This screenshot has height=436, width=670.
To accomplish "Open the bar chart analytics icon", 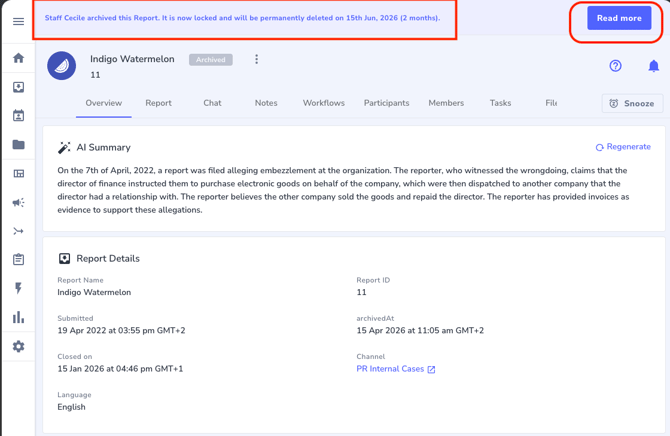I will coord(18,317).
